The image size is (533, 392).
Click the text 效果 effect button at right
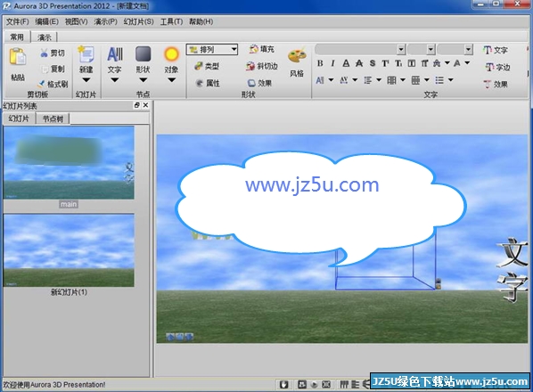click(x=496, y=84)
